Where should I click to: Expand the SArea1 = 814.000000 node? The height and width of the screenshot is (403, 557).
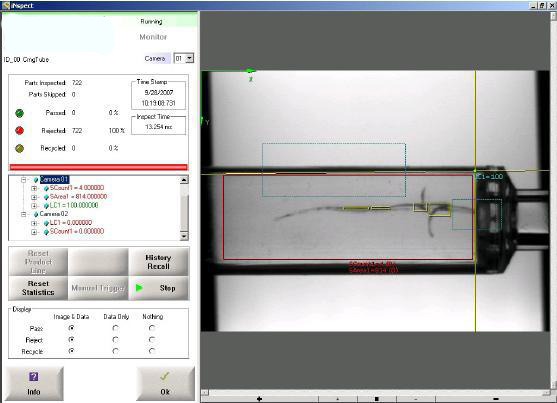[x=34, y=197]
